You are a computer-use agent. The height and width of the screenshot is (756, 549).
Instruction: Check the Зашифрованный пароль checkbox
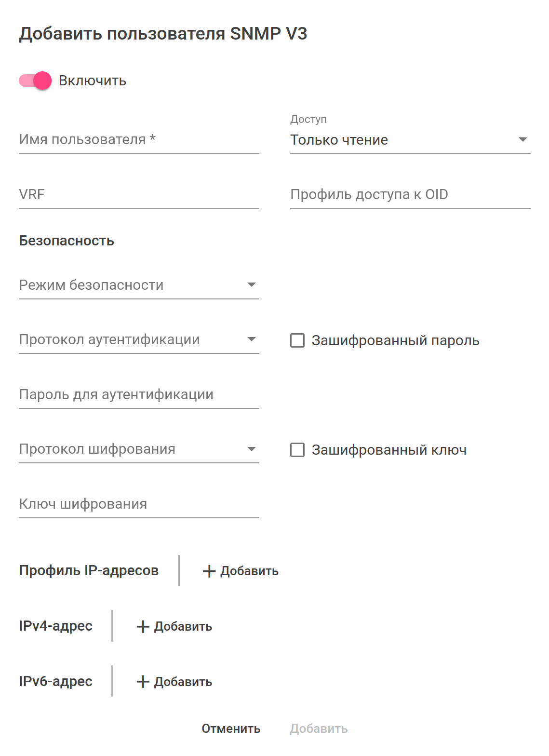point(297,340)
